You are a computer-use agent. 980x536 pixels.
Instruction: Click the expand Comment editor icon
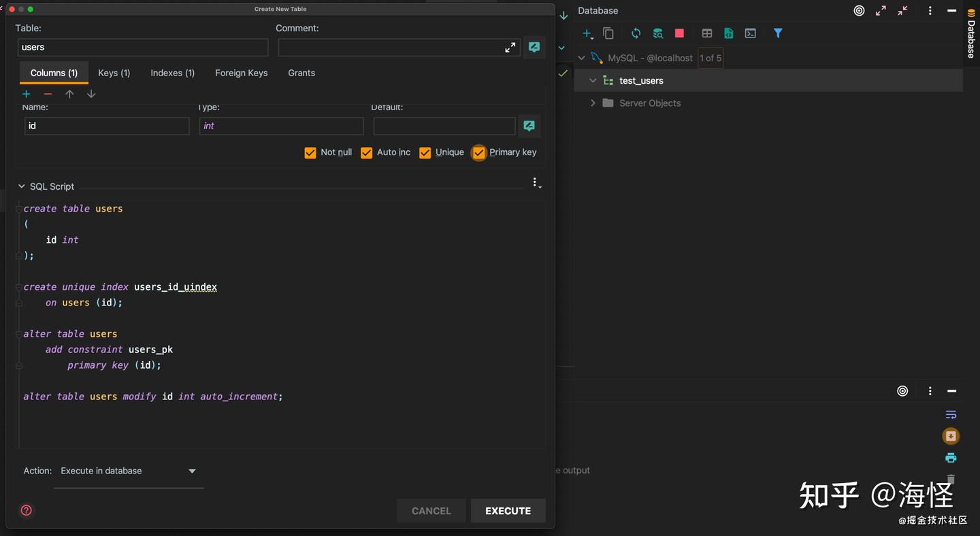point(510,47)
